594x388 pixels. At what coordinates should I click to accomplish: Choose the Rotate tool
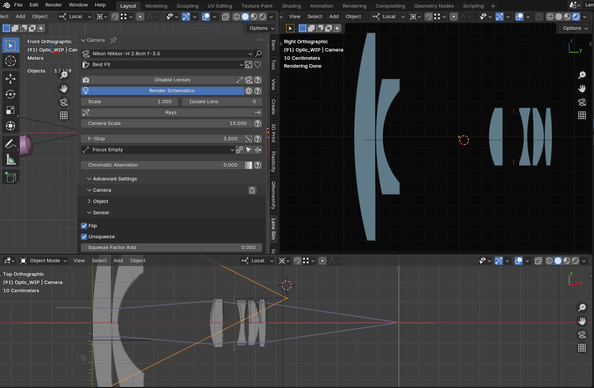pyautogui.click(x=10, y=94)
